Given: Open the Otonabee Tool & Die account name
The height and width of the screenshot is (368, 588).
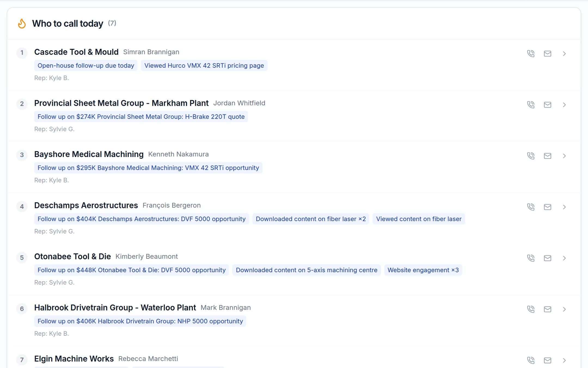Looking at the screenshot, I should point(72,256).
